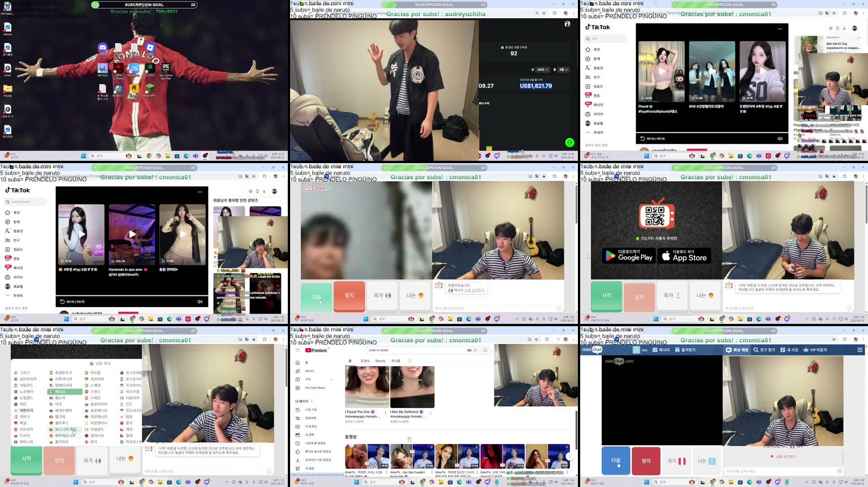This screenshot has width=868, height=487.
Task: Open the minichat hamburger menu
Action: [859, 350]
